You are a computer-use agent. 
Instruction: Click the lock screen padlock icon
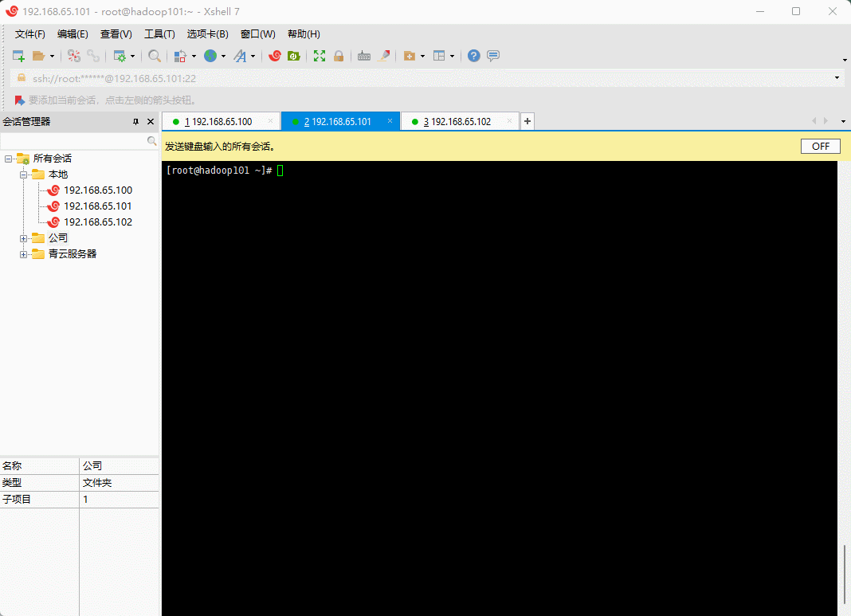tap(339, 56)
